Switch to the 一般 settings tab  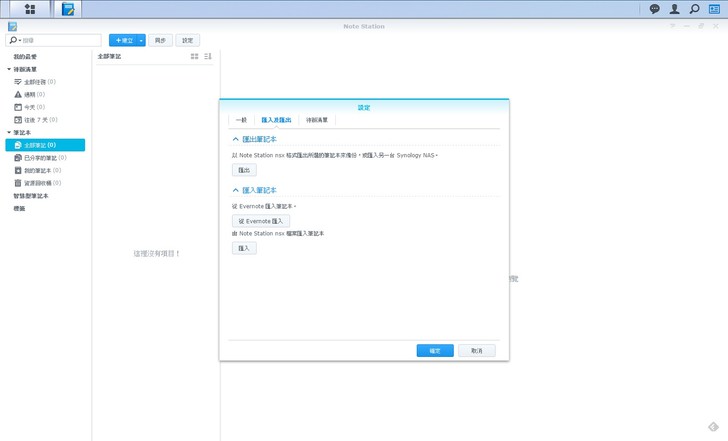pyautogui.click(x=241, y=120)
